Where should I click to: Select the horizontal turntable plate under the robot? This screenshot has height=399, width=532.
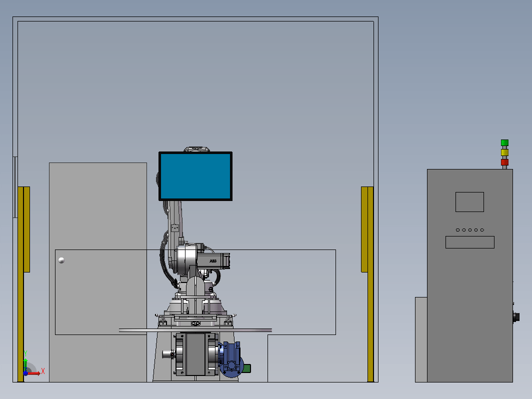195,330
